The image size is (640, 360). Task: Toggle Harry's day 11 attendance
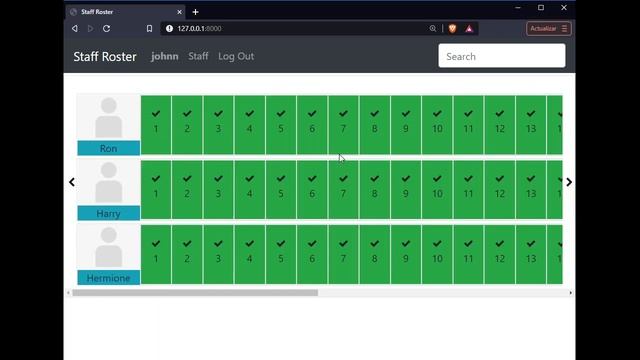468,190
